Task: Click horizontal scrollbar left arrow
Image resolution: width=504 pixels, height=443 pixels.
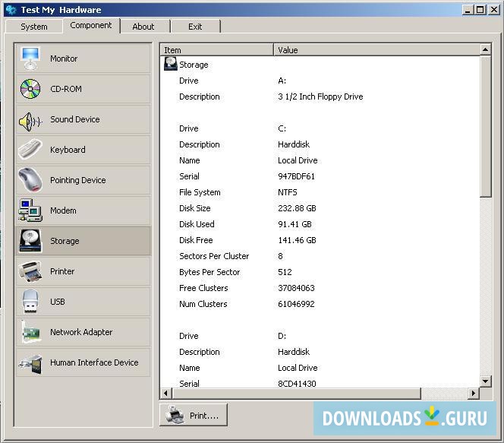Action: (x=166, y=393)
